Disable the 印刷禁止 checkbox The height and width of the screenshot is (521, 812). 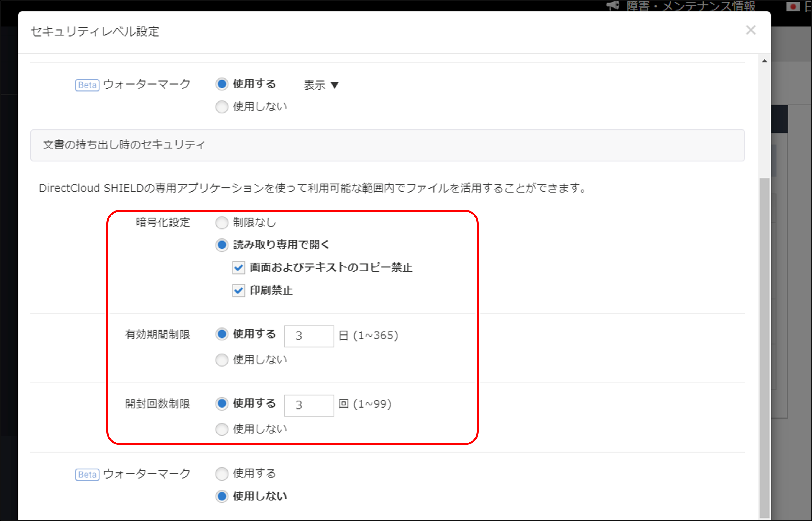238,290
